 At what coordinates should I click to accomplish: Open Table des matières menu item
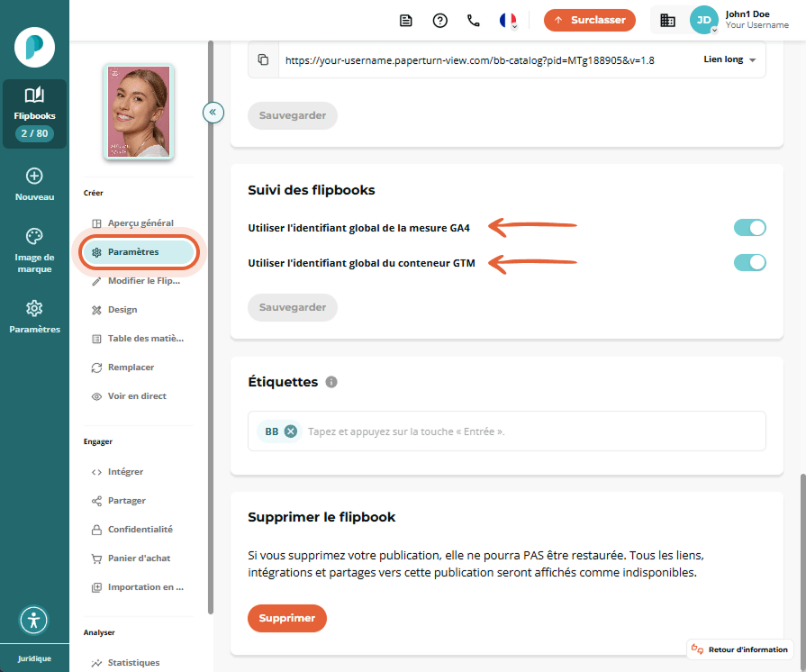[x=139, y=339]
